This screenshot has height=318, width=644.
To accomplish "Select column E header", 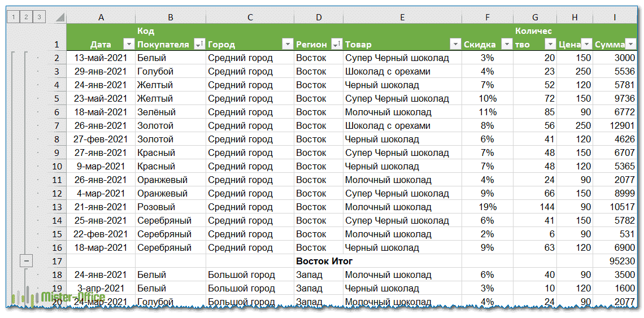I will [402, 18].
